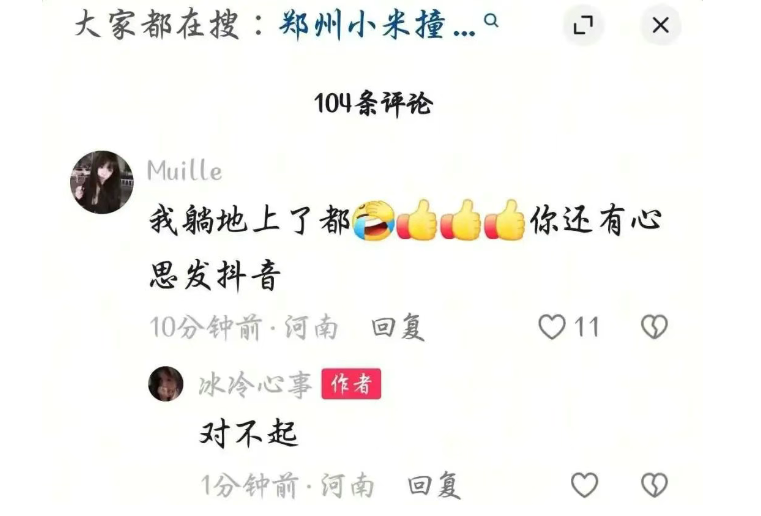The height and width of the screenshot is (516, 761).
Task: Reply to the author's comment via 回复
Action: coord(434,485)
